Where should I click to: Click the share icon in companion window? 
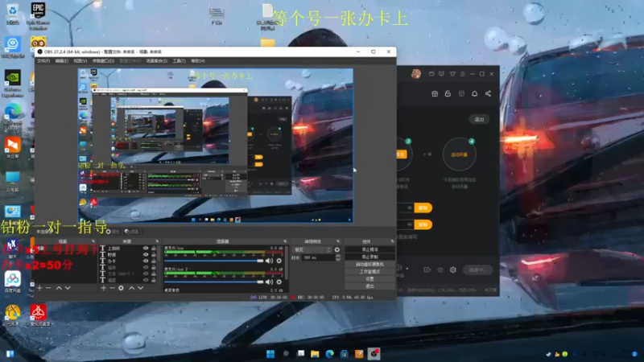pyautogui.click(x=488, y=93)
